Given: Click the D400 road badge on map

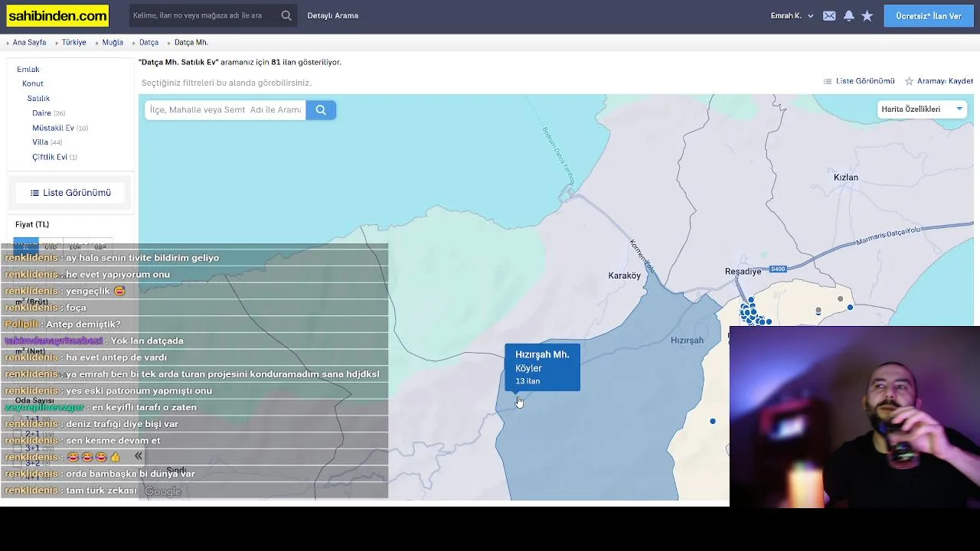Looking at the screenshot, I should (x=779, y=269).
